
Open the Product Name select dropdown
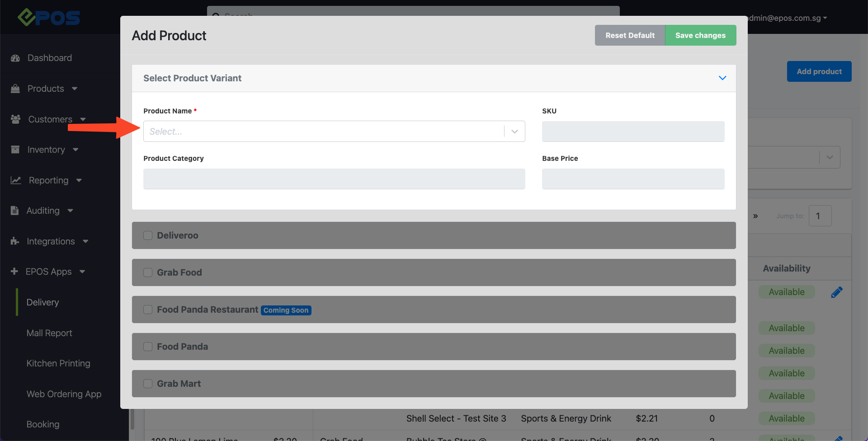[334, 131]
